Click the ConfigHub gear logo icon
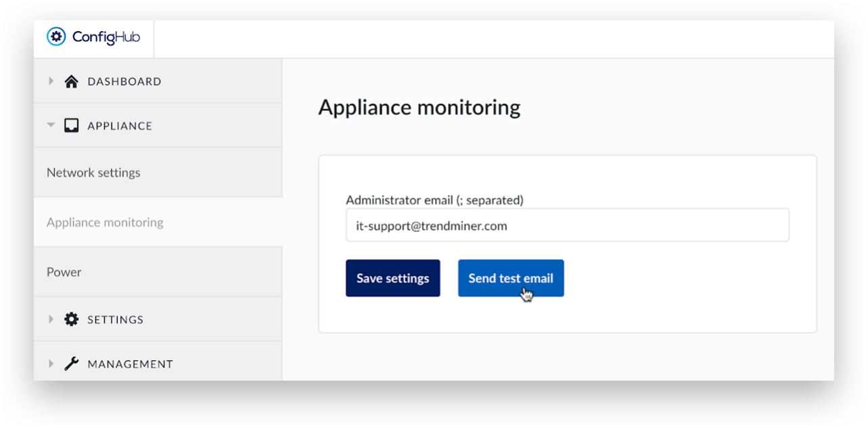The height and width of the screenshot is (428, 868). [x=56, y=37]
